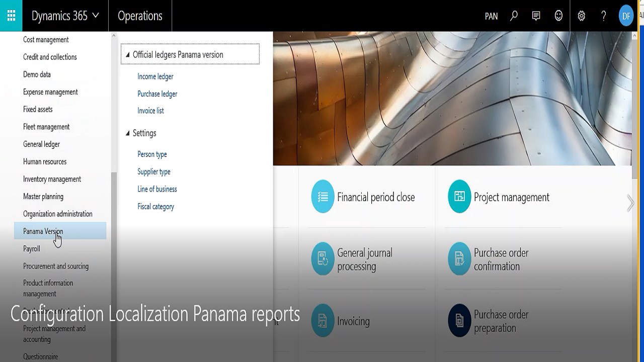Select Expense management module

(50, 92)
